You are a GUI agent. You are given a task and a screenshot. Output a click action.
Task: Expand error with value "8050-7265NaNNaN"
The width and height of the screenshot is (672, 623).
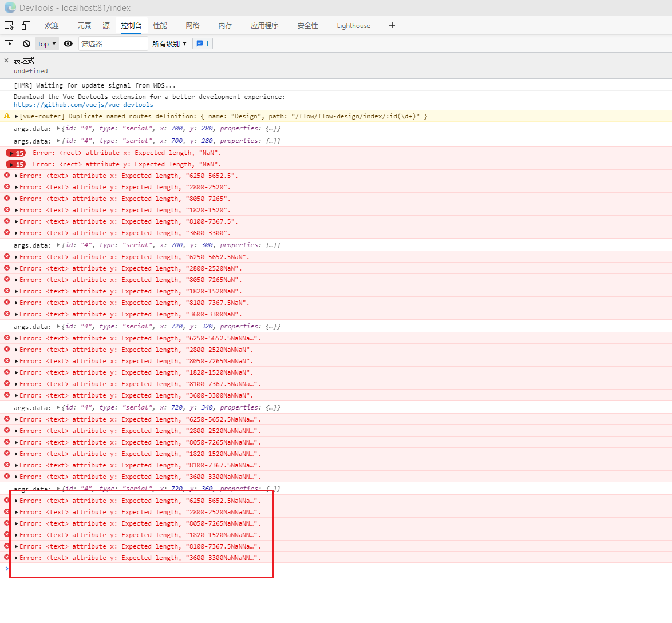pos(16,361)
